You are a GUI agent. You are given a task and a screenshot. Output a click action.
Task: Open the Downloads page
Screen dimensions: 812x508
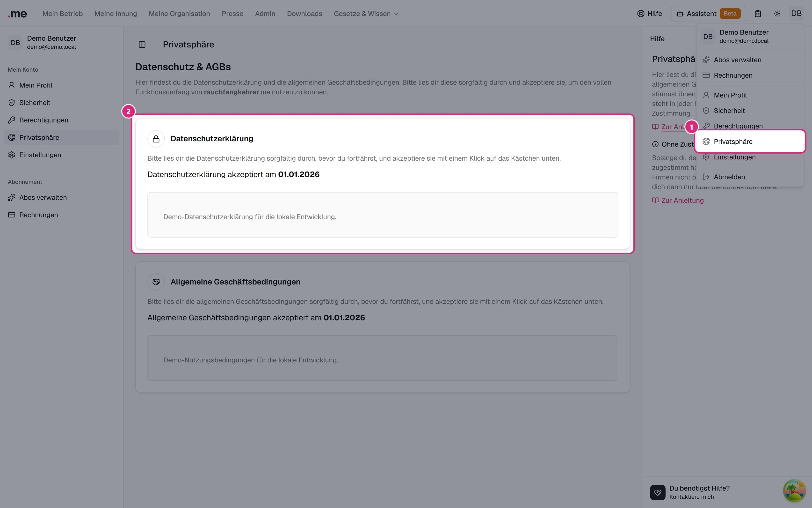(x=304, y=14)
